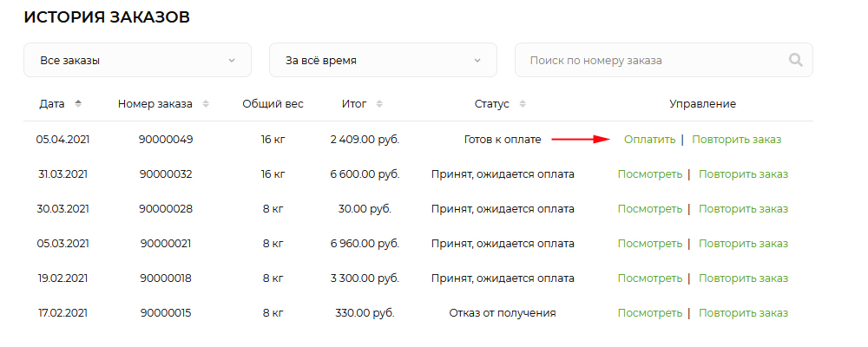View order 90000018 details
This screenshot has height=347, width=868.
[x=649, y=278]
